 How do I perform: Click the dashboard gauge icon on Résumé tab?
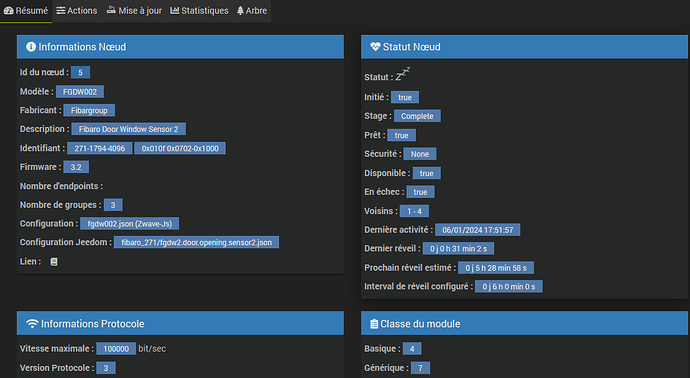pyautogui.click(x=8, y=11)
